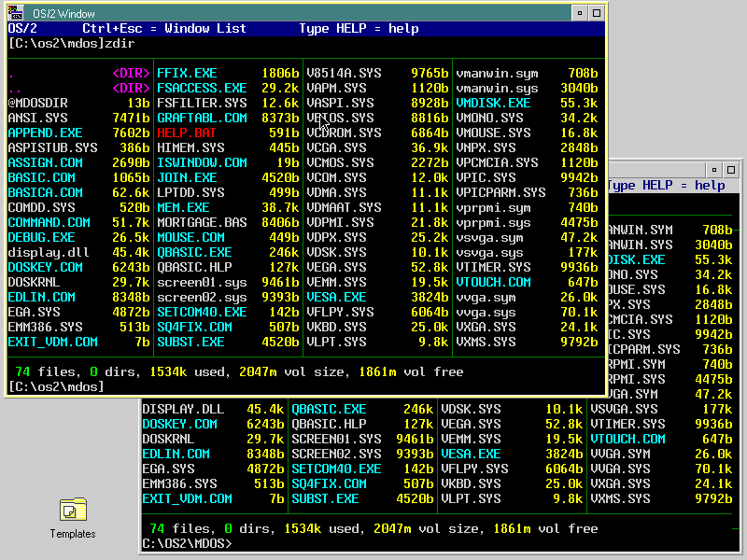
Task: Select MORTGAGE.BAS file entry
Action: click(x=202, y=222)
